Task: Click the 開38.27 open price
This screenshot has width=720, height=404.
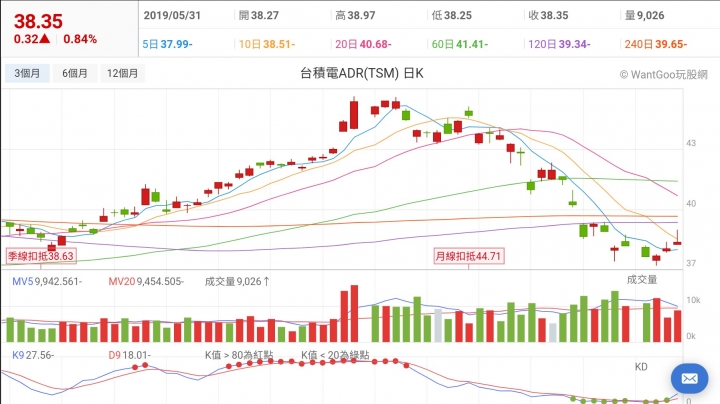Action: [259, 15]
